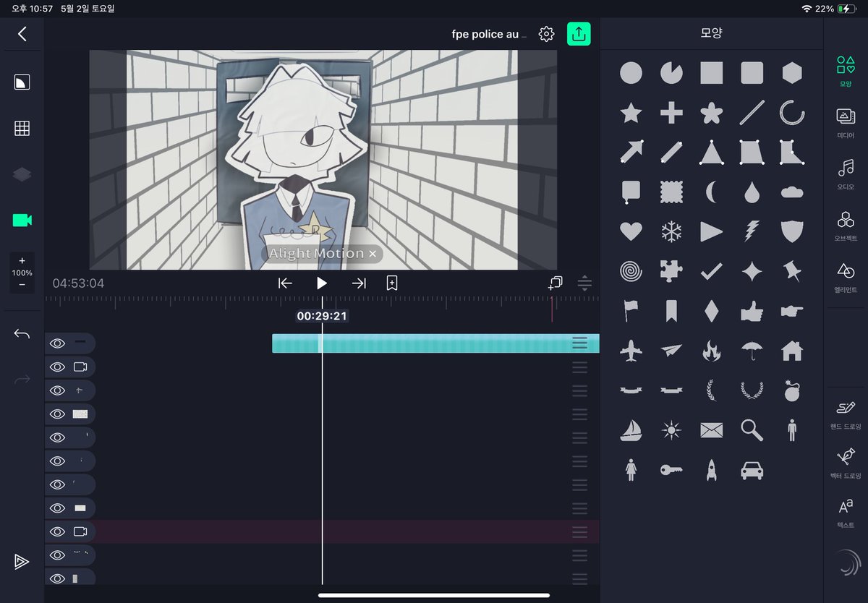Open the 엘리먼트 elements tab
Viewport: 868px width, 603px height.
click(846, 277)
